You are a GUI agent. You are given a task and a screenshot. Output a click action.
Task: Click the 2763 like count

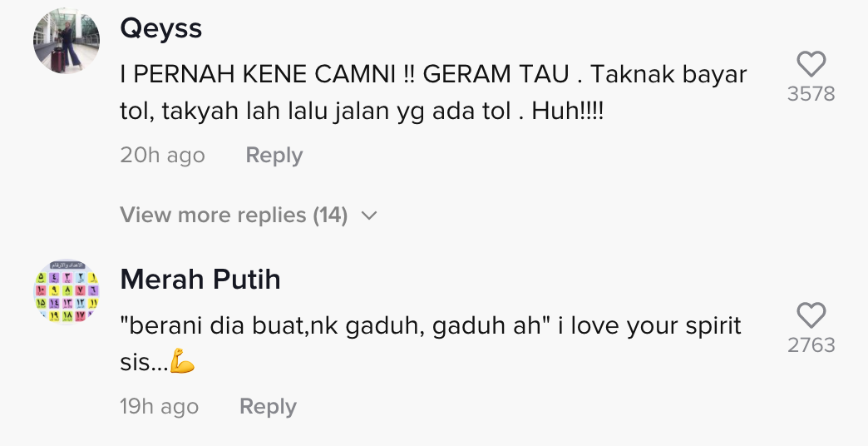811,345
